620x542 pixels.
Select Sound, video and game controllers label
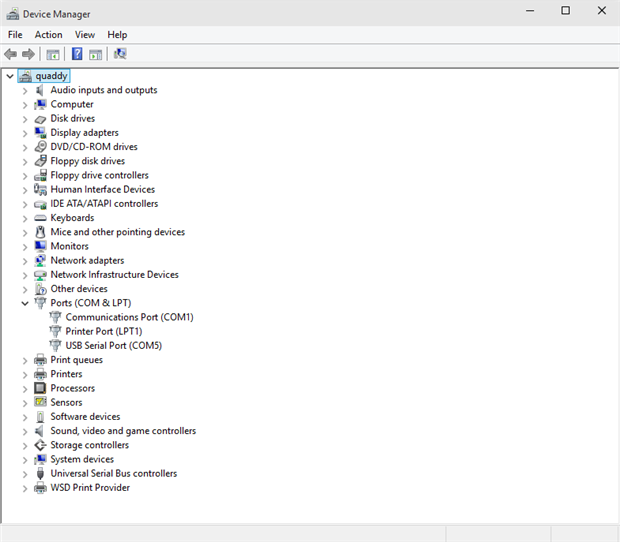pyautogui.click(x=123, y=431)
